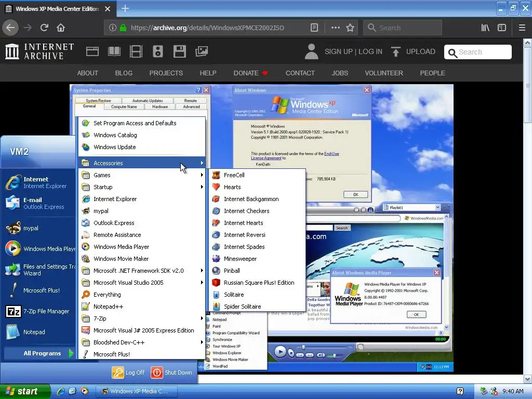The image size is (532, 399).
Task: Expand Bloodshed Dev-C++ submenu
Action: pyautogui.click(x=142, y=342)
